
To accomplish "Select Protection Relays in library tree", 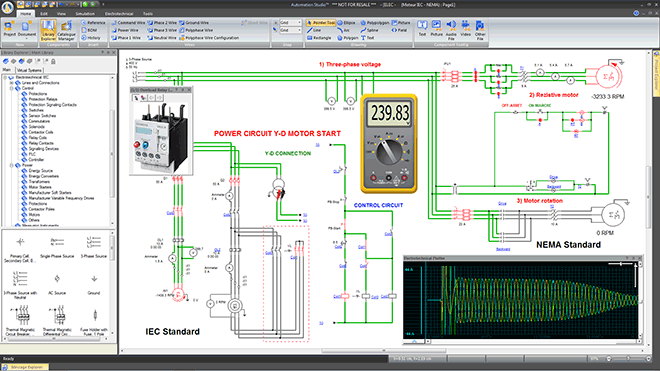I will click(x=43, y=99).
